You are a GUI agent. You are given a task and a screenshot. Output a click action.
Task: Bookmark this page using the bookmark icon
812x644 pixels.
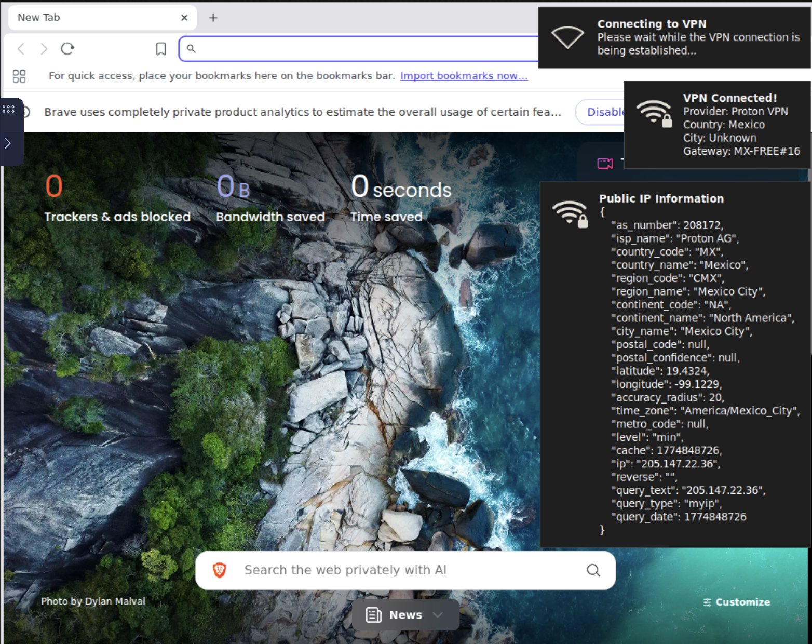click(161, 49)
